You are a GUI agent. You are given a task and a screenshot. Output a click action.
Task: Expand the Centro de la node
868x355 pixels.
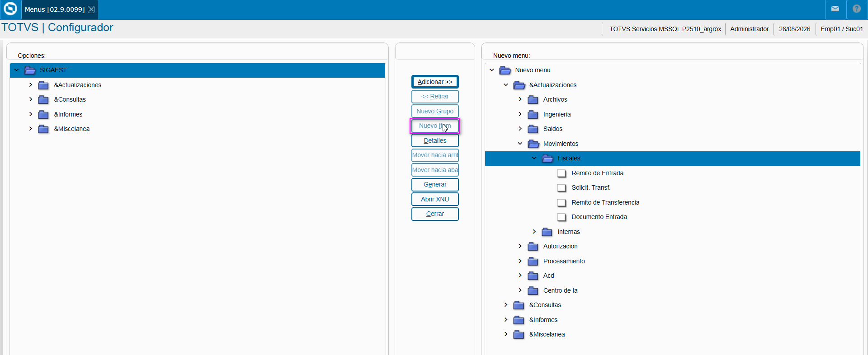[x=520, y=290]
